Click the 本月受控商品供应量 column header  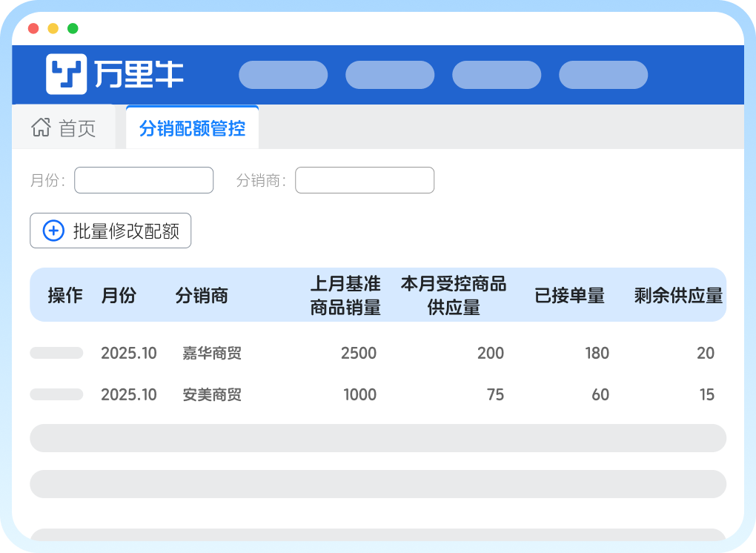point(454,295)
